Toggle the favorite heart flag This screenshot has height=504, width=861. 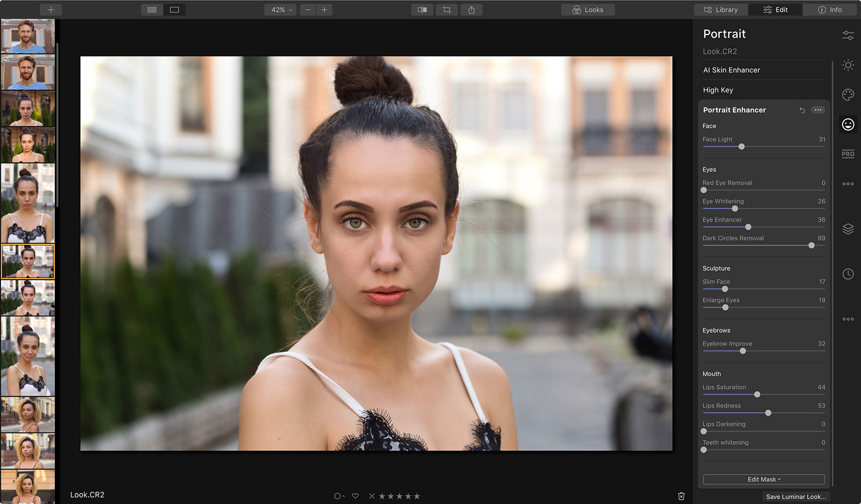coord(355,496)
